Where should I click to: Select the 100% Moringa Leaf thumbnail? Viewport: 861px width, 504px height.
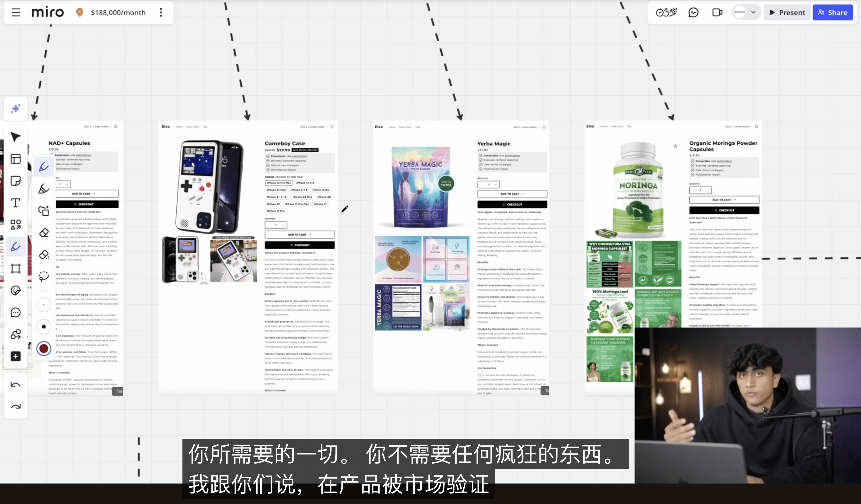pyautogui.click(x=610, y=311)
